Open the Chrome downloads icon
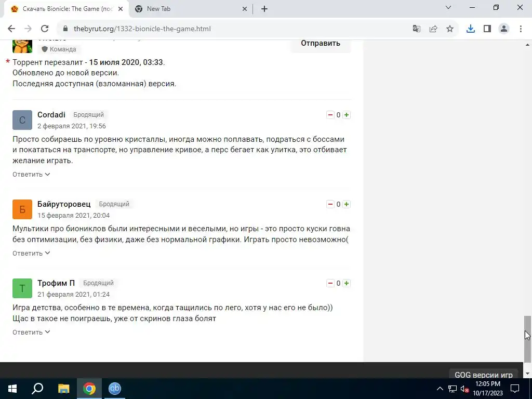This screenshot has height=399, width=532. click(x=471, y=29)
